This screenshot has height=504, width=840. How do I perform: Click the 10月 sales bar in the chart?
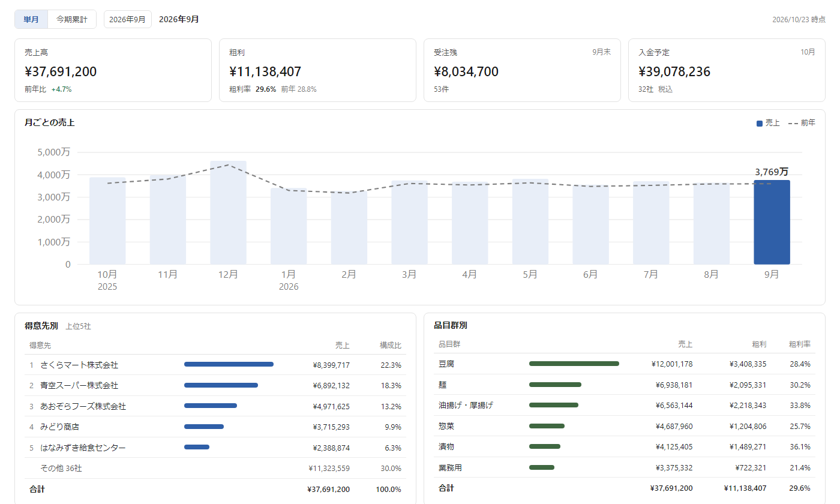point(107,221)
